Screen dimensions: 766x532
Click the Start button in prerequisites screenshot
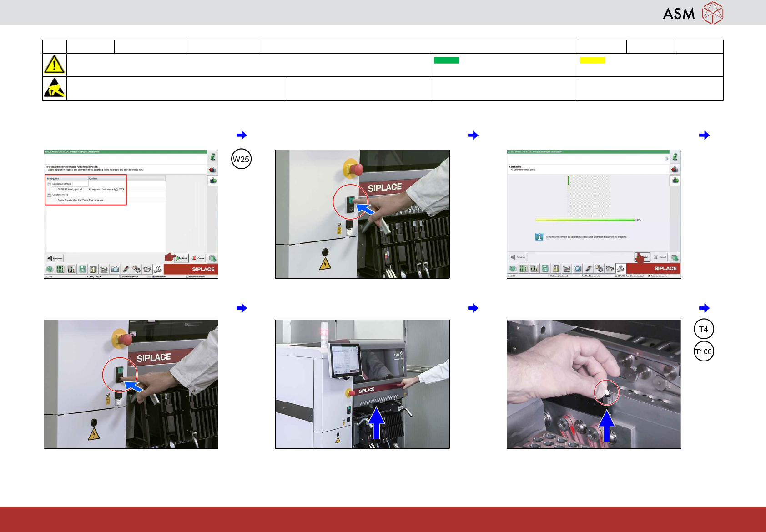pyautogui.click(x=182, y=258)
